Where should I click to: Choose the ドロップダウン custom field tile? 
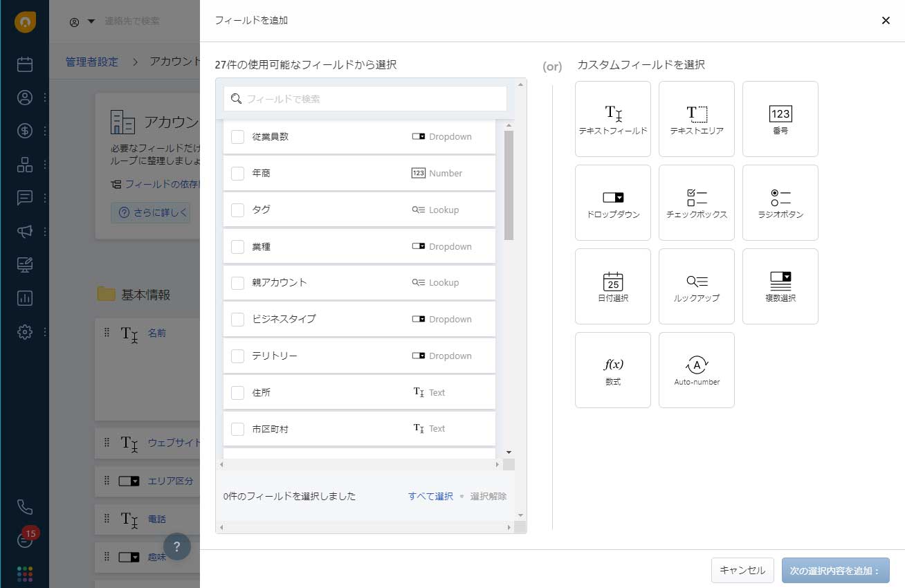[x=613, y=203]
